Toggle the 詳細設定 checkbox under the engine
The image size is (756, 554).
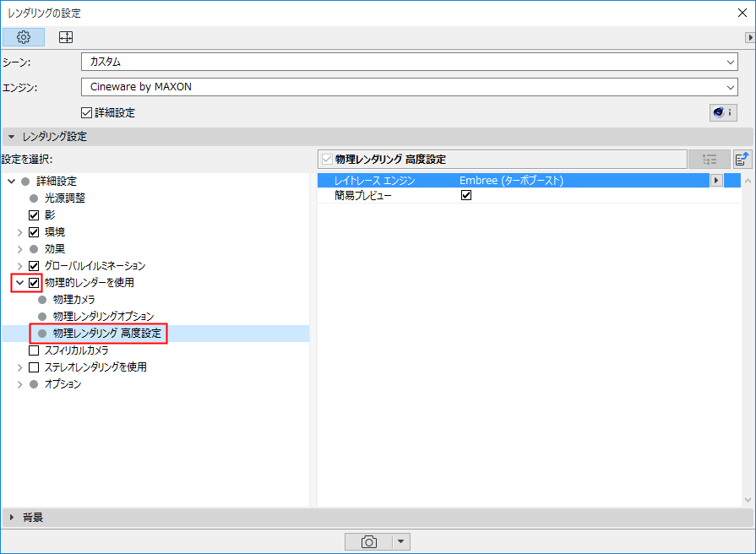86,113
